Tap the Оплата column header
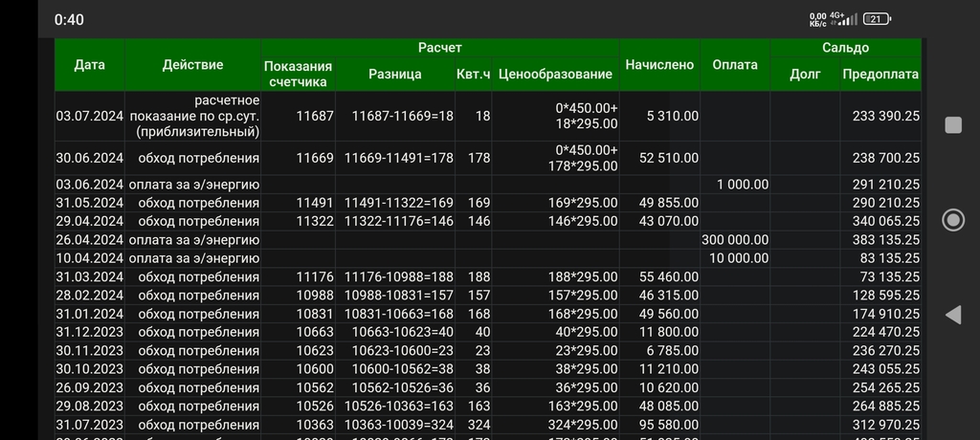This screenshot has width=980, height=440. 735,65
